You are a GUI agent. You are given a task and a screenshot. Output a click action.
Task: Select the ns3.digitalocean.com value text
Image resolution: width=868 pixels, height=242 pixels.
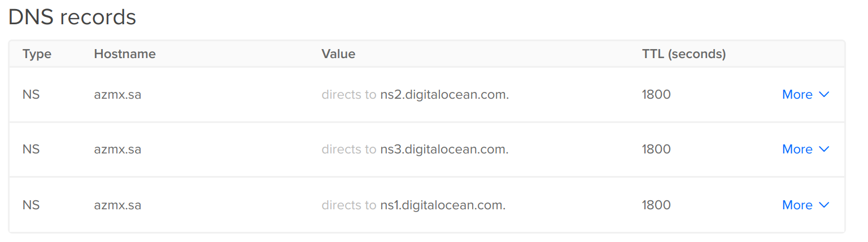(444, 149)
